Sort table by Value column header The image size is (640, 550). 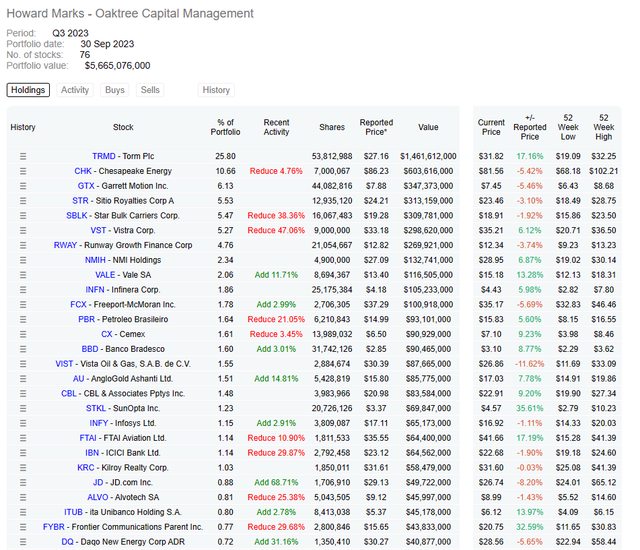click(427, 127)
